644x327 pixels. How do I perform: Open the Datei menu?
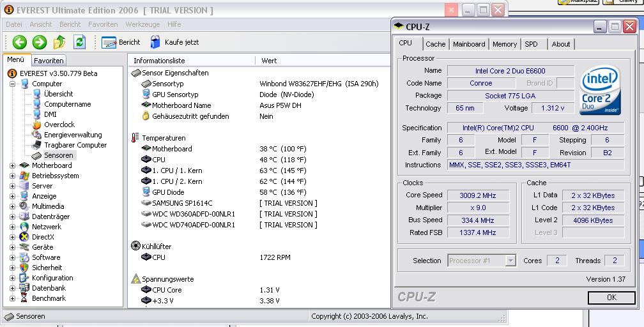click(x=14, y=24)
